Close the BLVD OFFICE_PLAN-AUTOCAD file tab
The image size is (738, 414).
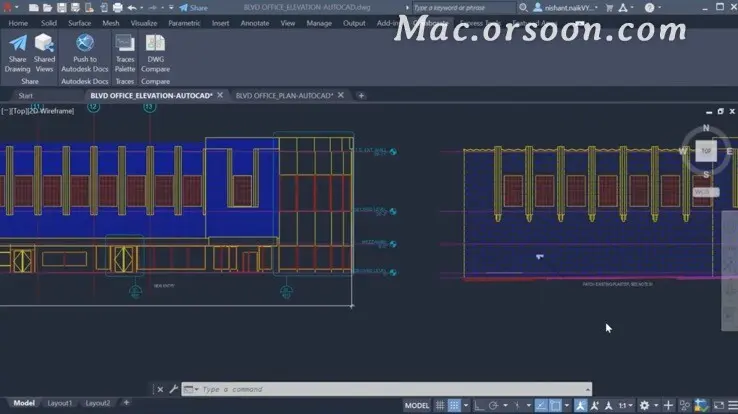(341, 95)
